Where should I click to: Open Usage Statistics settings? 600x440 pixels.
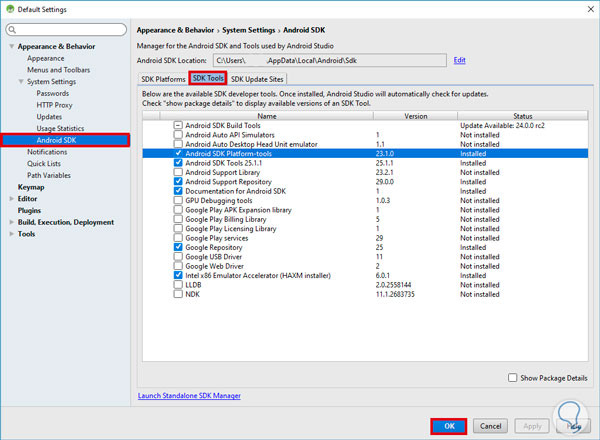point(60,128)
